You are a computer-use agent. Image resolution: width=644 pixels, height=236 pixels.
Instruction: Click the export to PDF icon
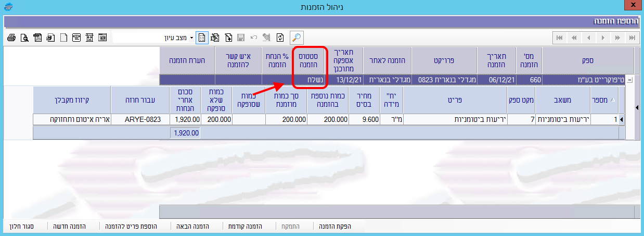click(37, 38)
